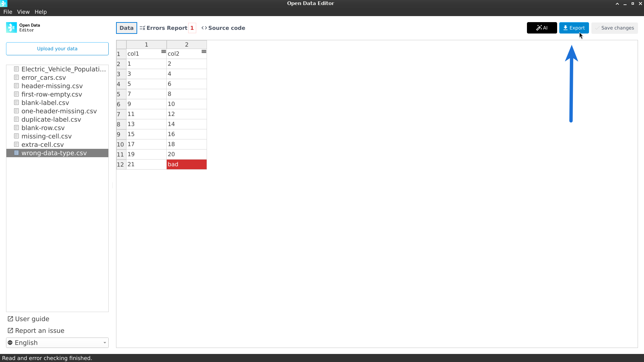Expand the English language dropdown
The width and height of the screenshot is (644, 362).
(57, 343)
